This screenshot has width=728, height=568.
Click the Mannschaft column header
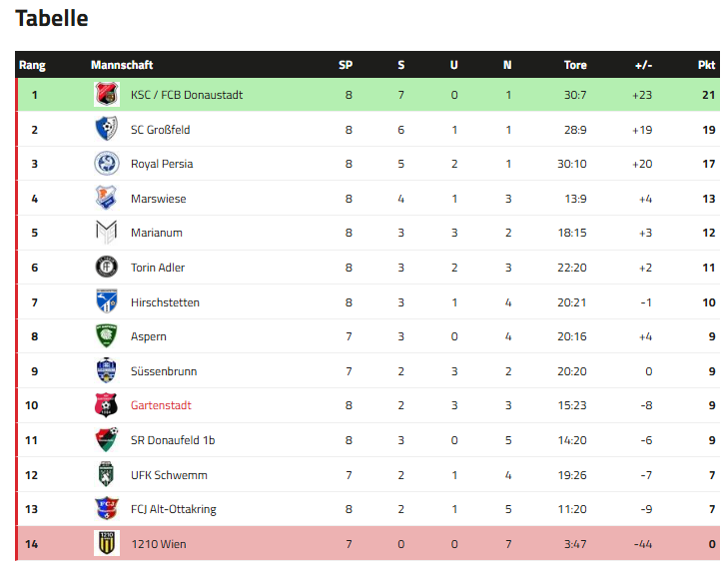click(x=122, y=65)
